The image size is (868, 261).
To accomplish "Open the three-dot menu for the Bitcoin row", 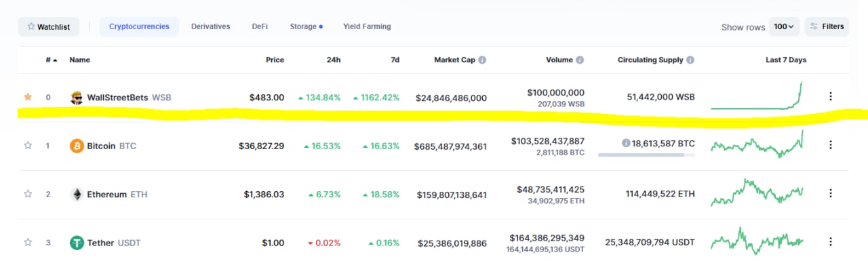I will click(x=830, y=145).
